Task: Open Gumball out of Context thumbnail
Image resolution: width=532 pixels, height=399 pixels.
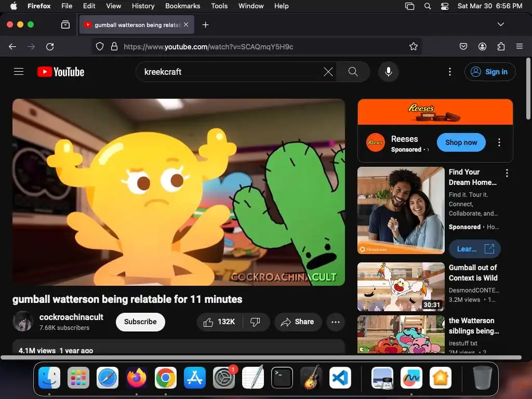Action: coord(401,287)
